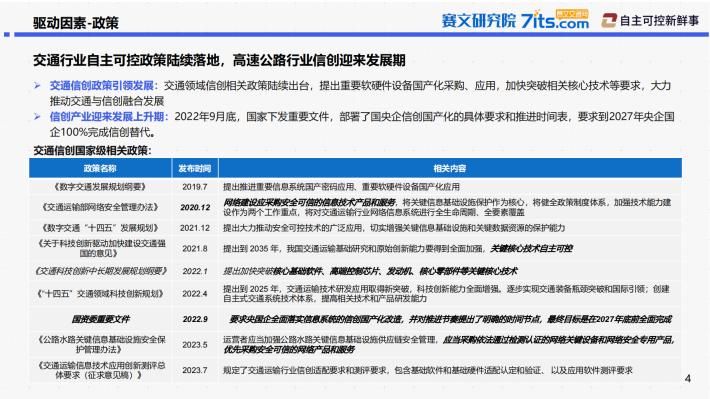Click the blue square left of title bar
The height and width of the screenshot is (399, 710).
point(6,34)
